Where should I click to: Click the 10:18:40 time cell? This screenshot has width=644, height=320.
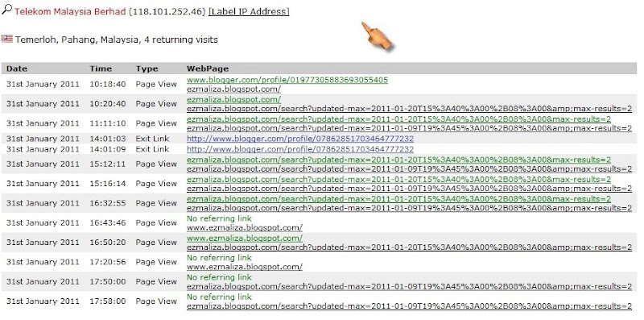(x=108, y=85)
